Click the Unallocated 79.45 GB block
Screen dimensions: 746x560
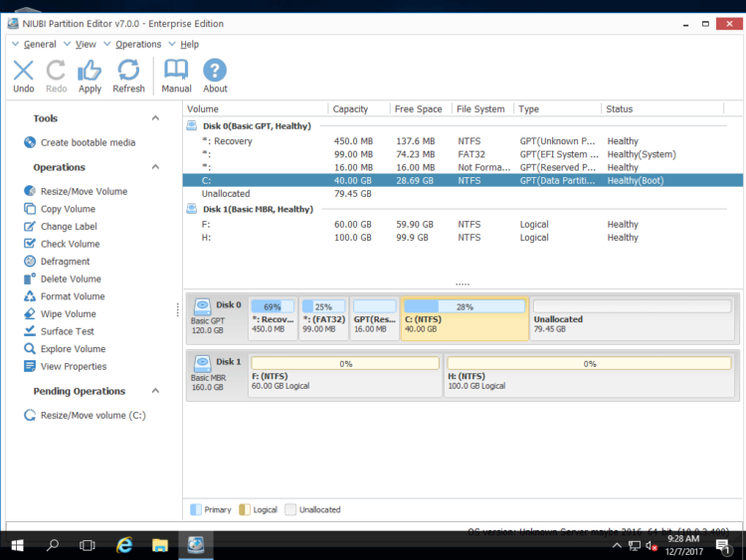633,318
